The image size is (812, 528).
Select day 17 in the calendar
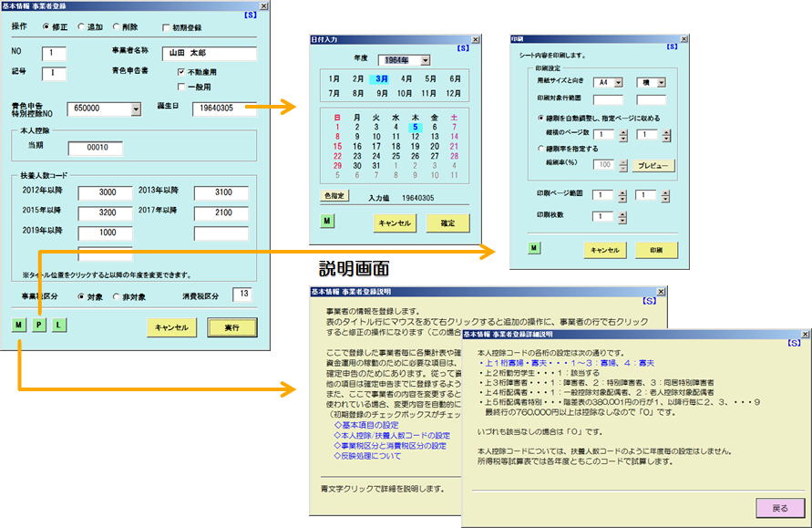coord(376,147)
